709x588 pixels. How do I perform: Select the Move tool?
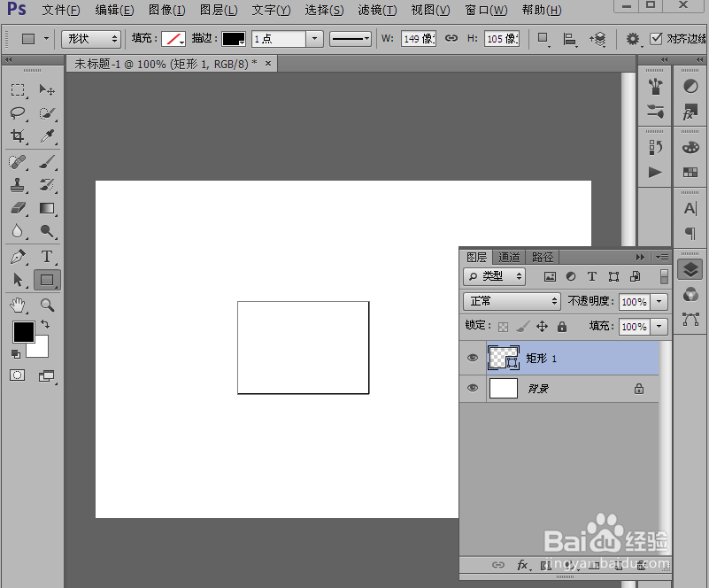(47, 90)
